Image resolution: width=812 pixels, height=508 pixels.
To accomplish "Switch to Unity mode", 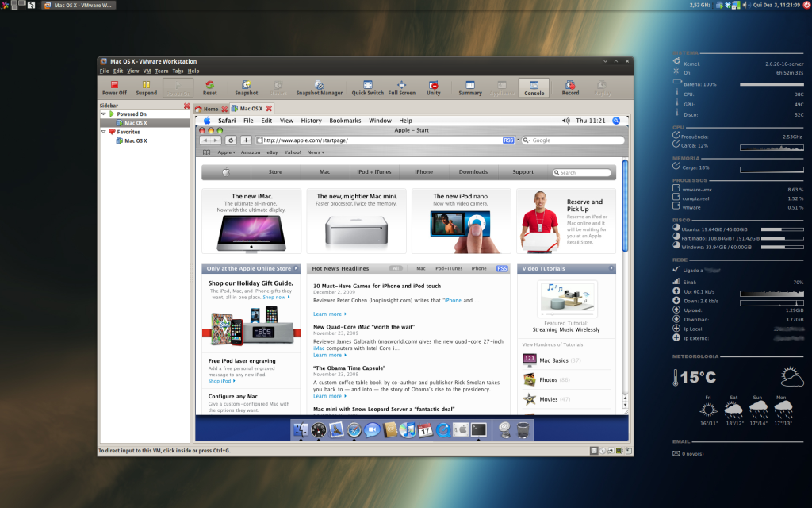I will click(434, 87).
